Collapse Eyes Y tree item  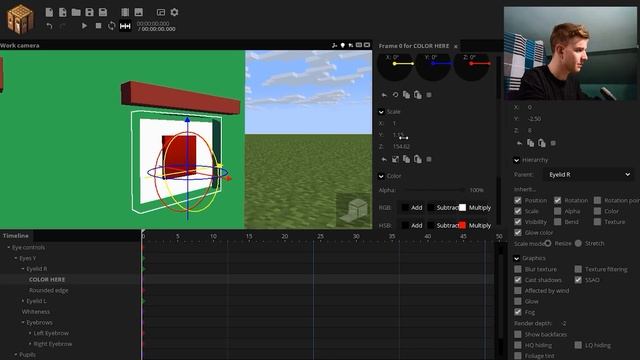pyautogui.click(x=16, y=258)
